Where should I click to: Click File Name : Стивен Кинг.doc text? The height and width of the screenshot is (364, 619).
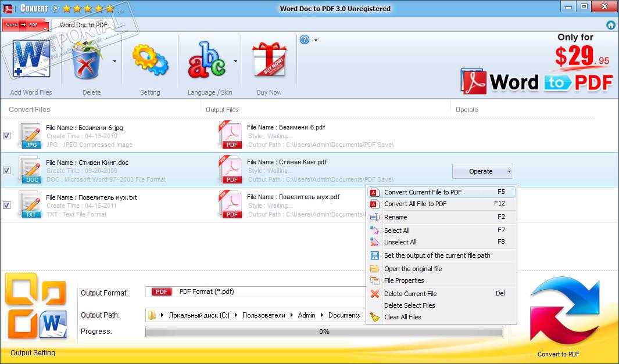[x=87, y=163]
